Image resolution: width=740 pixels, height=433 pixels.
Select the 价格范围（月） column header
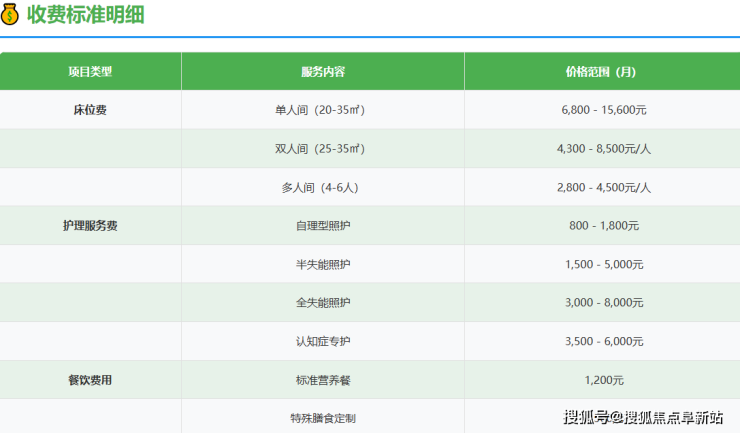(x=603, y=72)
